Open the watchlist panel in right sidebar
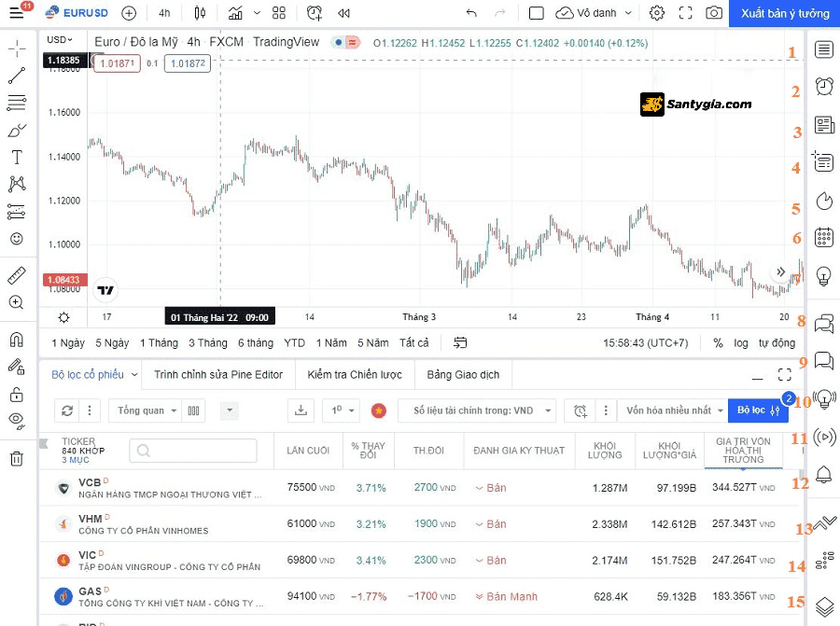Image resolution: width=840 pixels, height=626 pixels. (824, 49)
